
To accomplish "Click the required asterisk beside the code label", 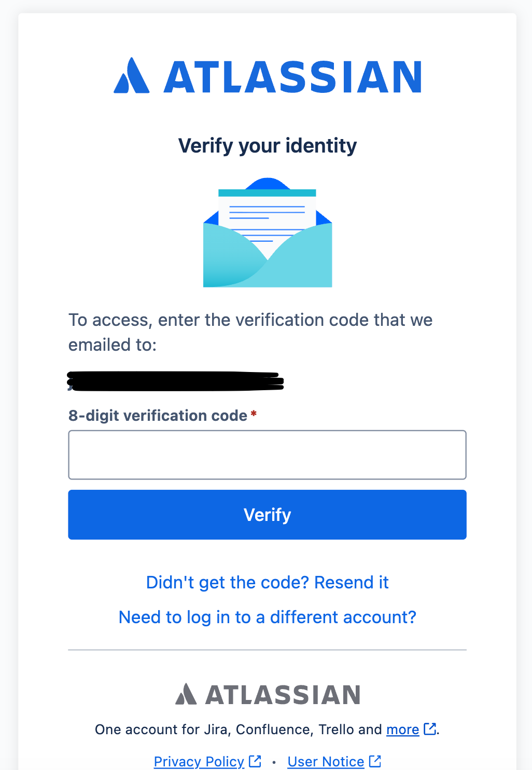I will [254, 414].
